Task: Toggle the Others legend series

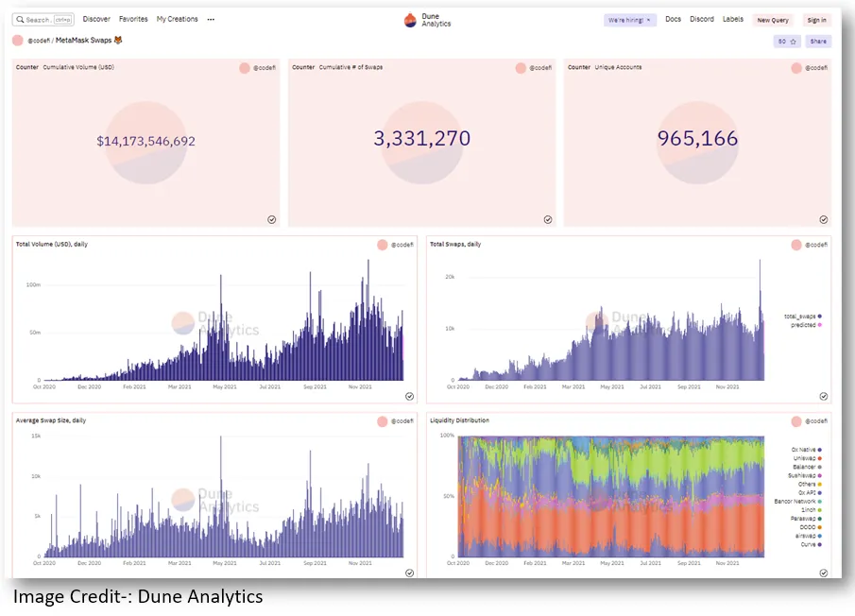Action: [811, 485]
